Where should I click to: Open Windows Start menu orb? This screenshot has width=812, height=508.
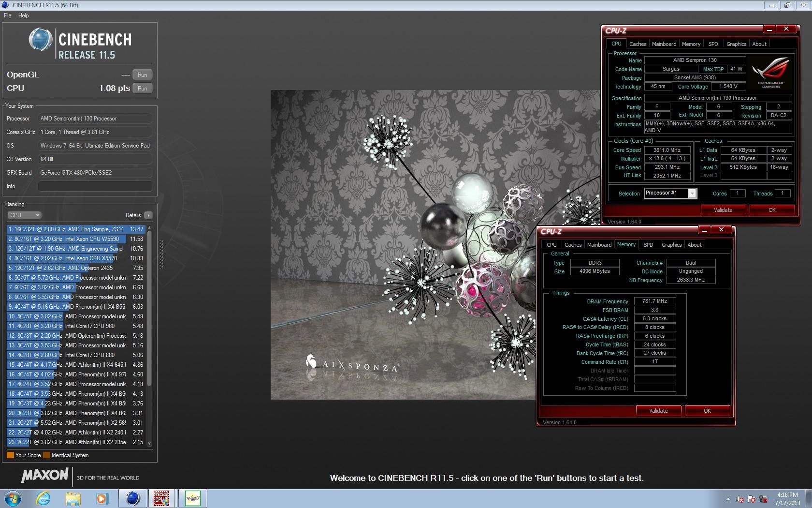tap(13, 498)
